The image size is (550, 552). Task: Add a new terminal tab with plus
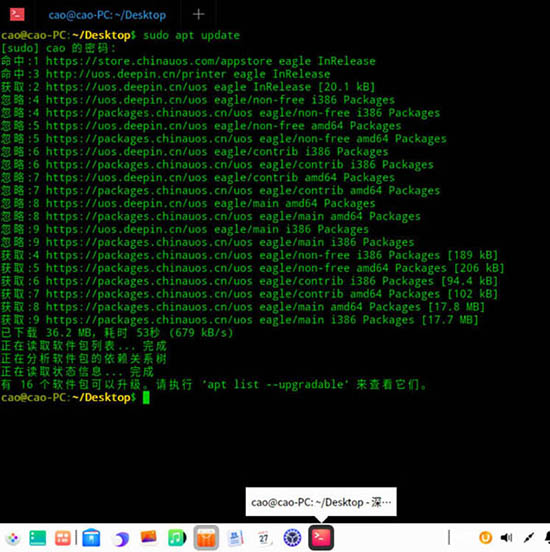pyautogui.click(x=199, y=14)
